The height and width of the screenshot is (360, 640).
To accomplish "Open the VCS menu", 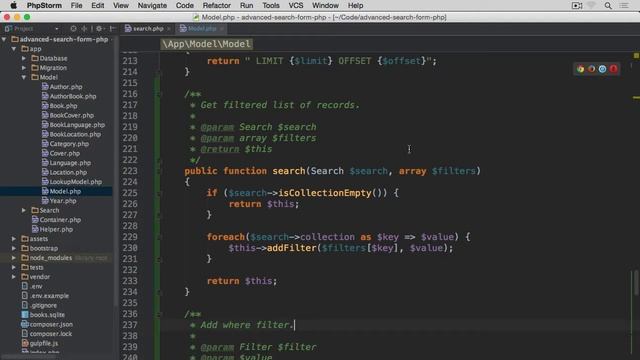I will tap(296, 6).
